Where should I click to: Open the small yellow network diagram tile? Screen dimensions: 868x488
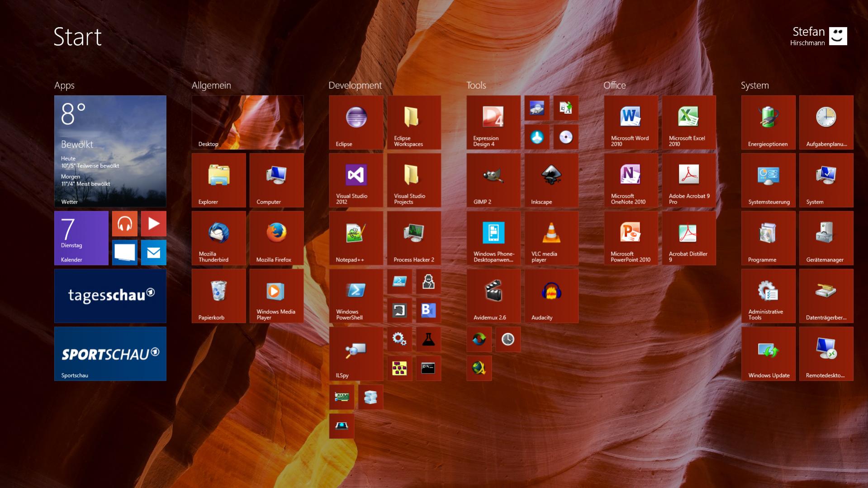(x=399, y=368)
